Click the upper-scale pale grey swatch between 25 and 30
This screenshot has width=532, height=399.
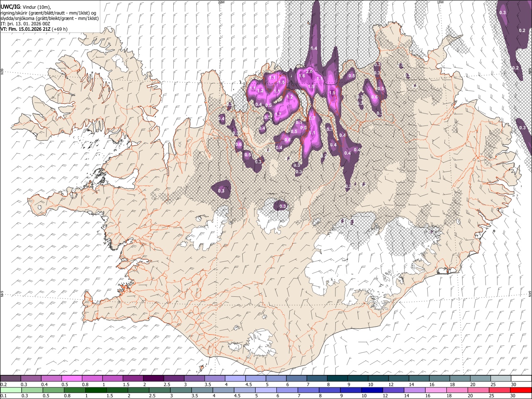click(501, 378)
